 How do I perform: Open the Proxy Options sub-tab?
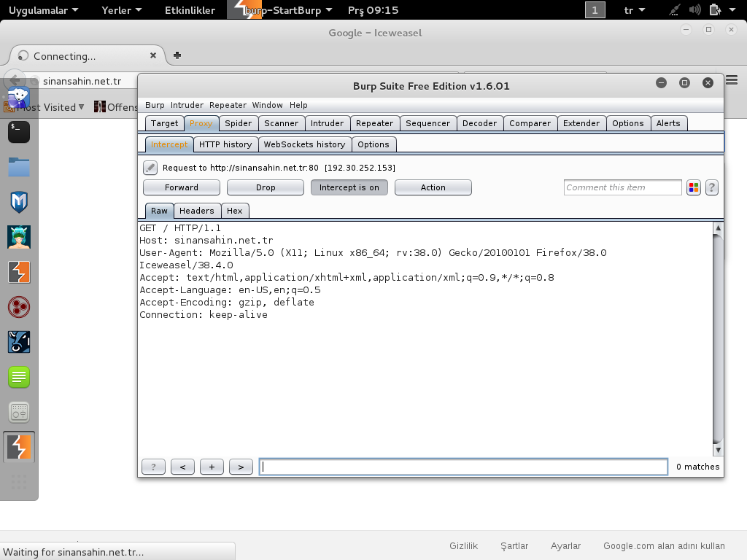373,144
